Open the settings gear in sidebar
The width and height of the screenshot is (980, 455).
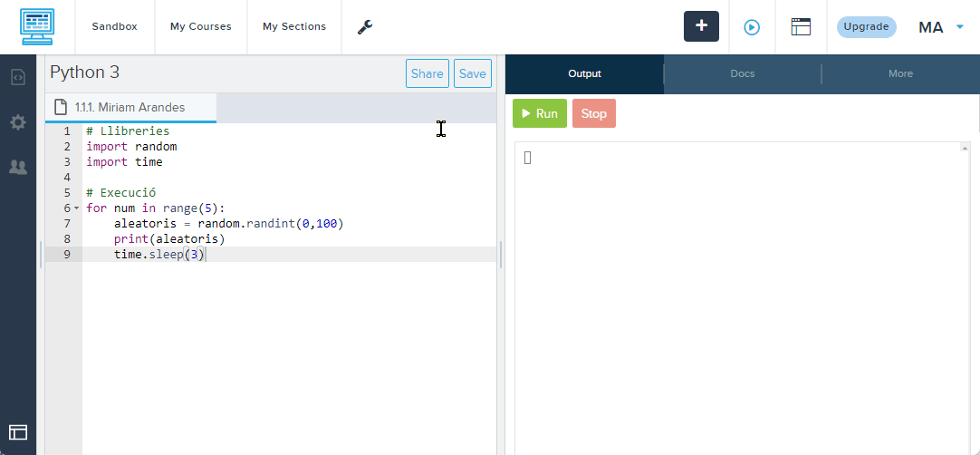18,122
